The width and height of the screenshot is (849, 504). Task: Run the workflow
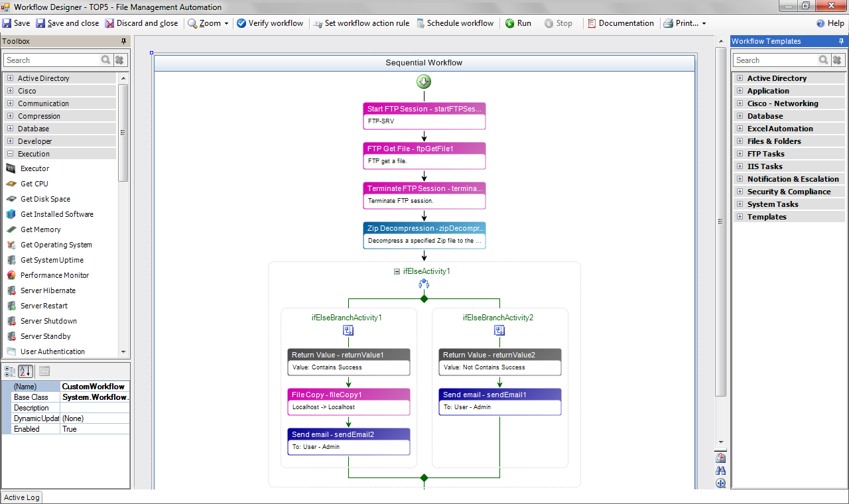(517, 23)
